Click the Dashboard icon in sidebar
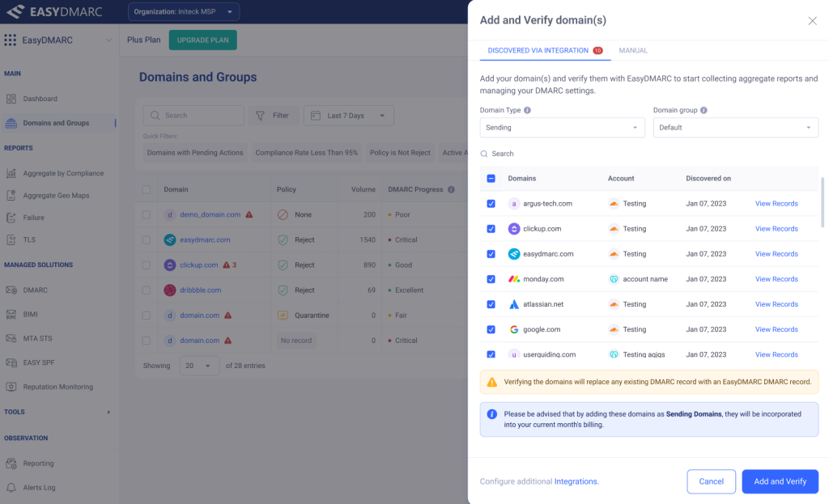 click(x=11, y=99)
